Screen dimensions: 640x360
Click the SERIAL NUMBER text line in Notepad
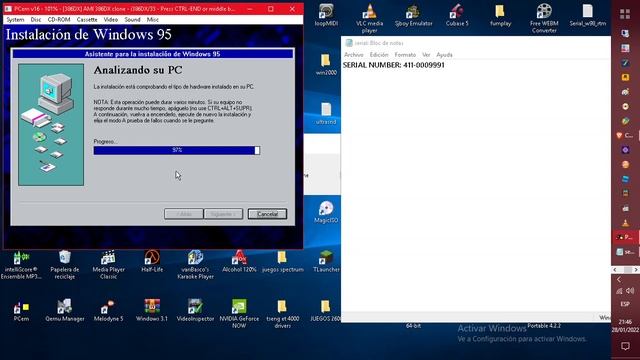[x=394, y=65]
